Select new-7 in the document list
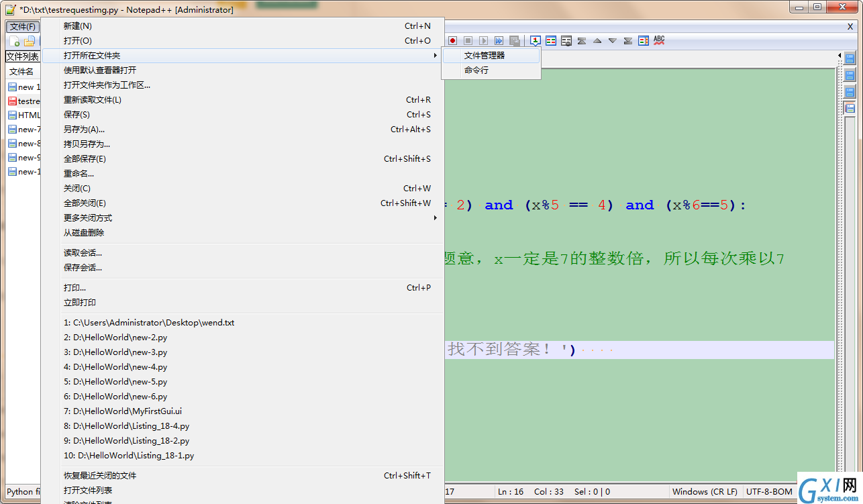 click(24, 130)
